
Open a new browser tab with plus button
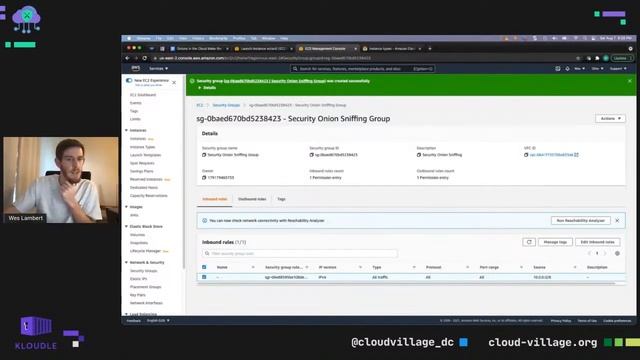(x=430, y=49)
